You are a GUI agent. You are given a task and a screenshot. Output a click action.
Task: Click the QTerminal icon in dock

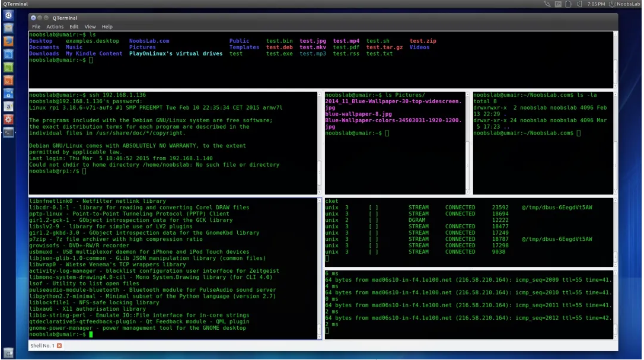pos(8,132)
